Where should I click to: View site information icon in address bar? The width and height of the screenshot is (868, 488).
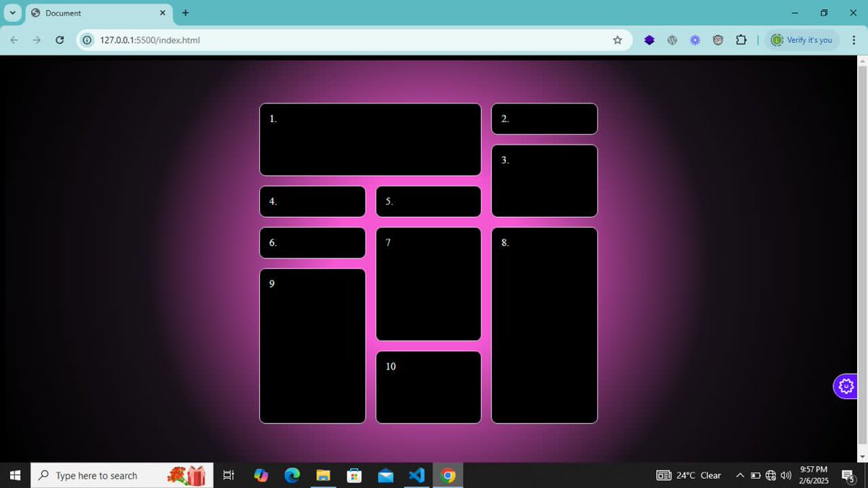[88, 40]
